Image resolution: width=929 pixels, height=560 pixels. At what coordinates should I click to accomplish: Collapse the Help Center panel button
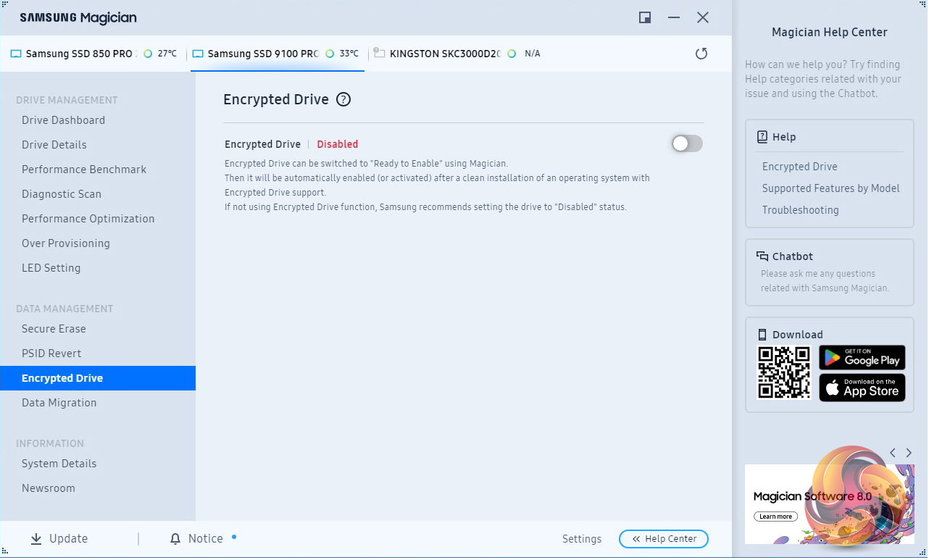[x=664, y=539]
